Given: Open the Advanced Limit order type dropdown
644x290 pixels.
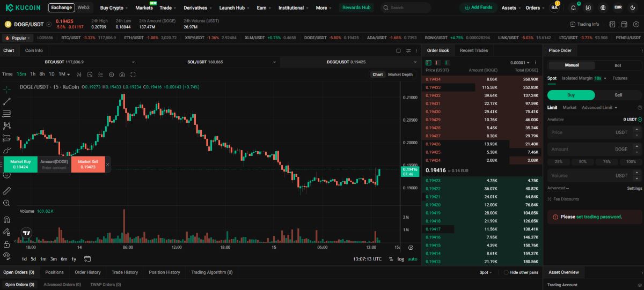Looking at the screenshot, I should 599,107.
